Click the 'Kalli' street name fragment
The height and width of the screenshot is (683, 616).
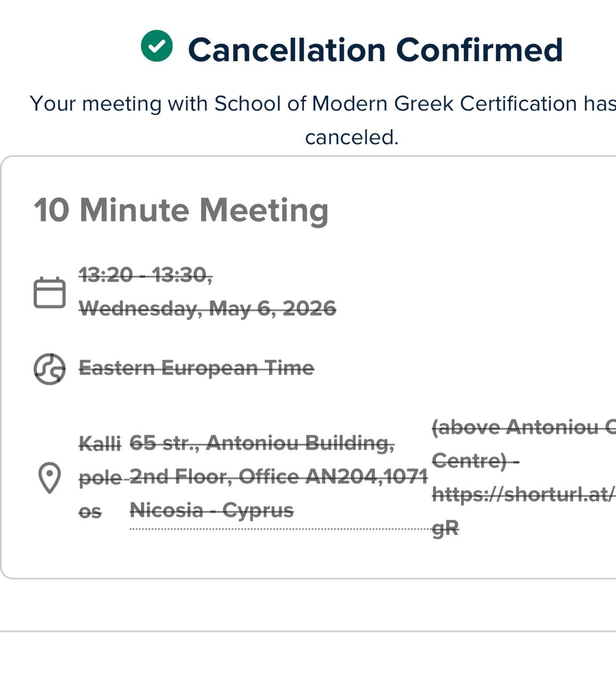tap(100, 443)
